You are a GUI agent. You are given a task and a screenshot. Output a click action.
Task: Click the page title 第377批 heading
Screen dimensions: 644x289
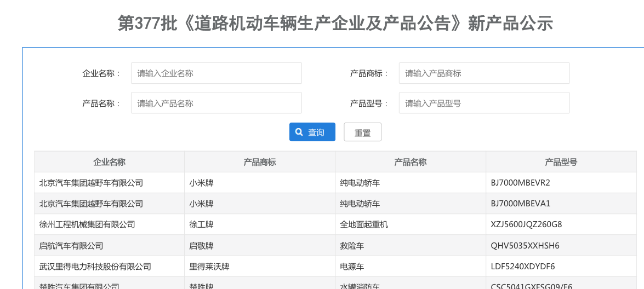click(x=335, y=24)
